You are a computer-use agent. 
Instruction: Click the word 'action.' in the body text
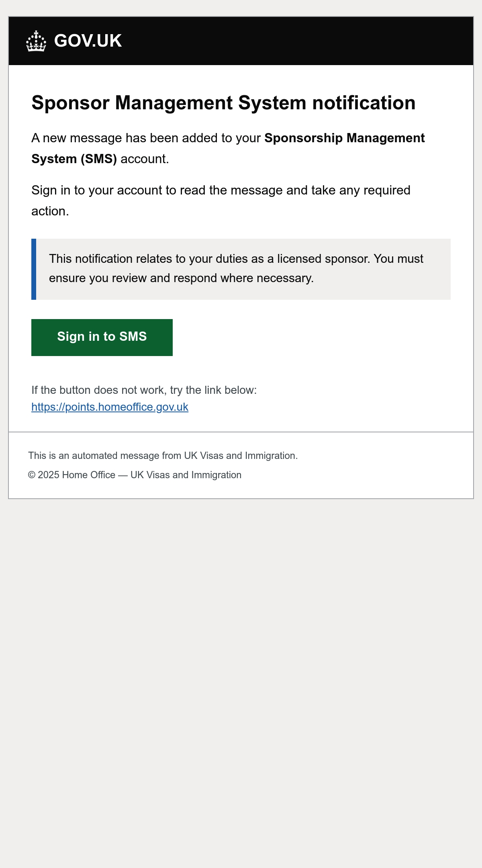pos(50,211)
